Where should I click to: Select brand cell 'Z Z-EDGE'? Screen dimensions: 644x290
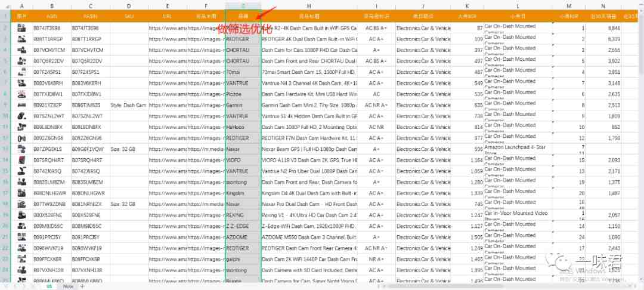point(243,226)
